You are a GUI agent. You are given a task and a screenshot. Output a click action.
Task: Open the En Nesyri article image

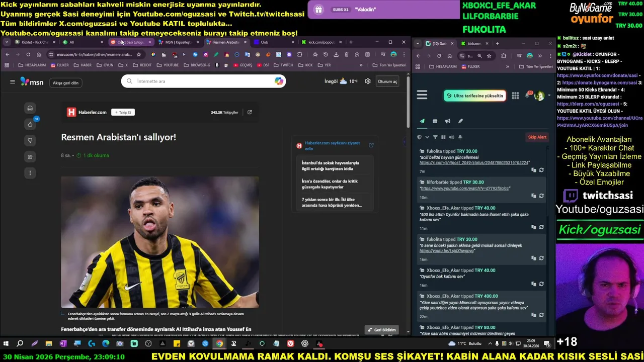coord(160,242)
